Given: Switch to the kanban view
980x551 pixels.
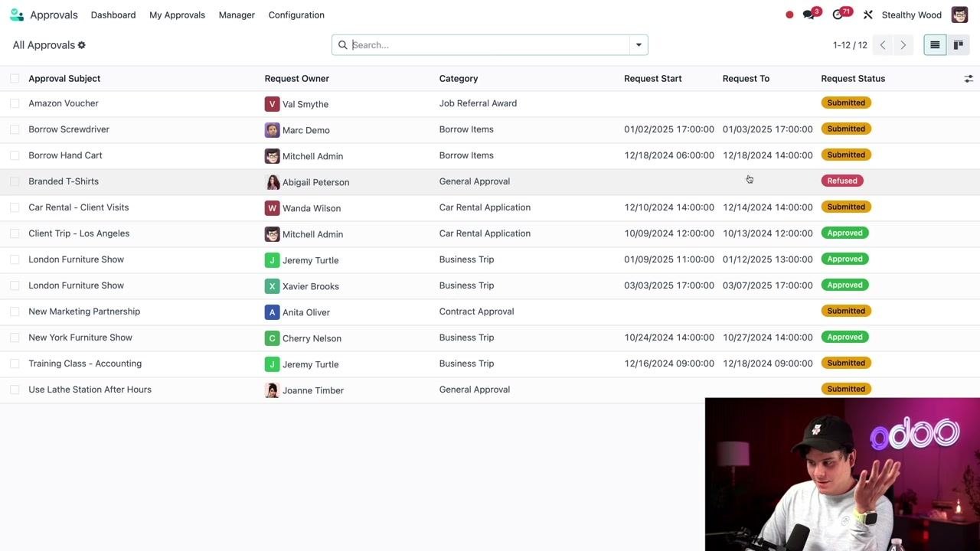Looking at the screenshot, I should tap(958, 45).
